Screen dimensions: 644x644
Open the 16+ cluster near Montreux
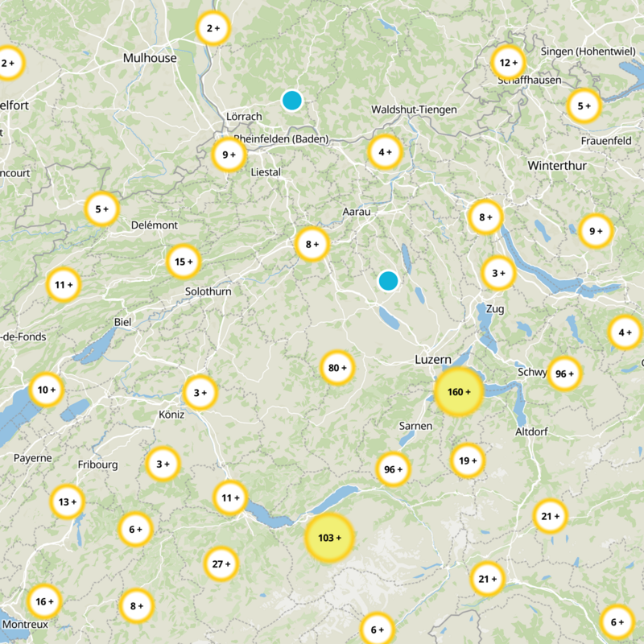tap(44, 601)
